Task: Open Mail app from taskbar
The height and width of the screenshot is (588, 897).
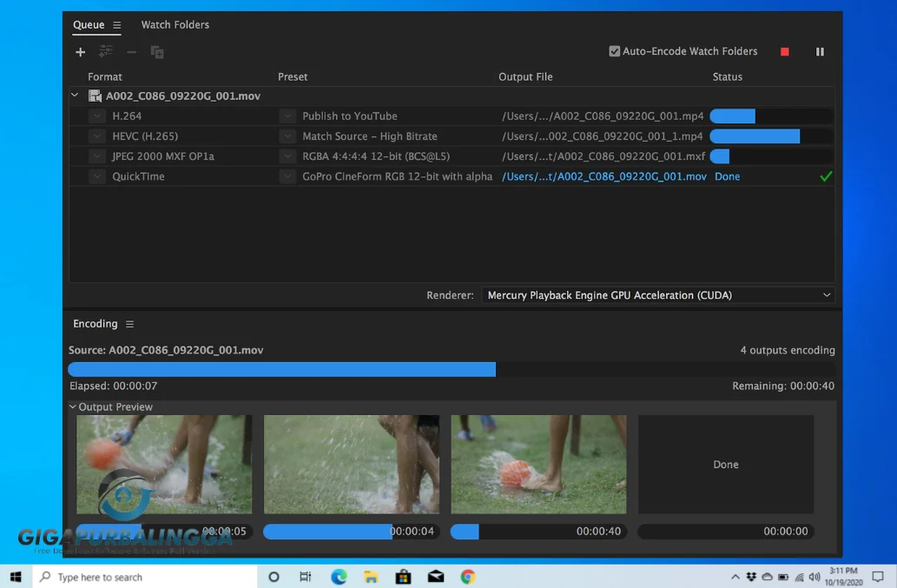Action: coord(436,577)
